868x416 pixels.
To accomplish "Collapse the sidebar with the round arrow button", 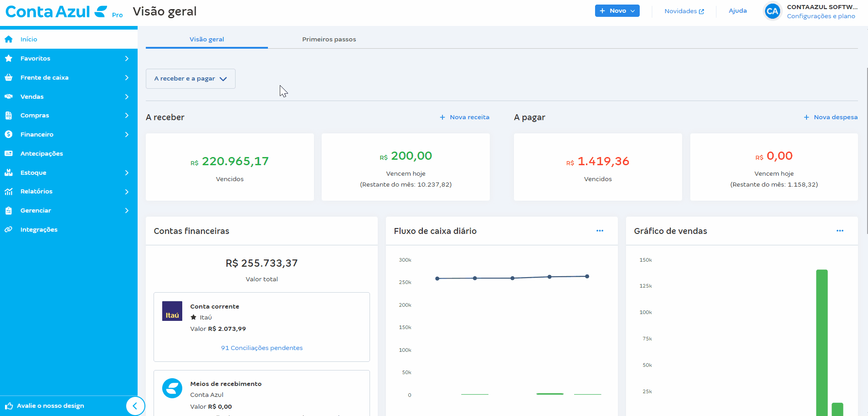I will (x=135, y=406).
